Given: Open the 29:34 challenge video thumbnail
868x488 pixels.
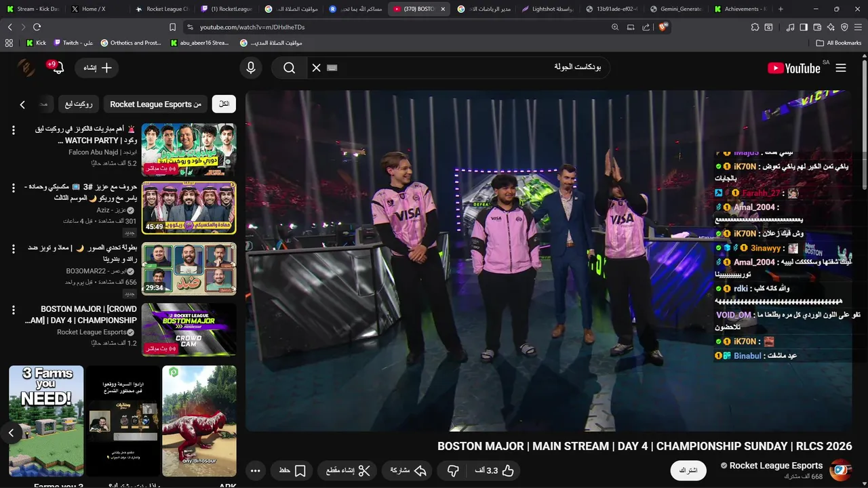Looking at the screenshot, I should [x=189, y=268].
